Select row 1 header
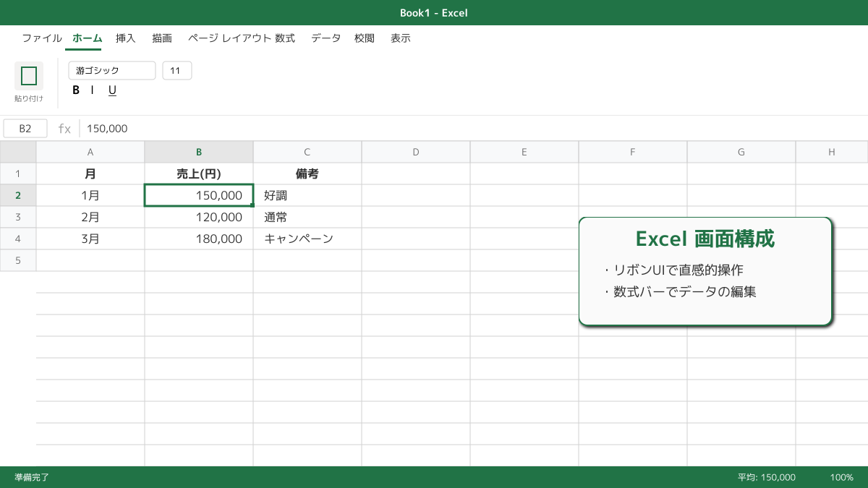 point(18,174)
